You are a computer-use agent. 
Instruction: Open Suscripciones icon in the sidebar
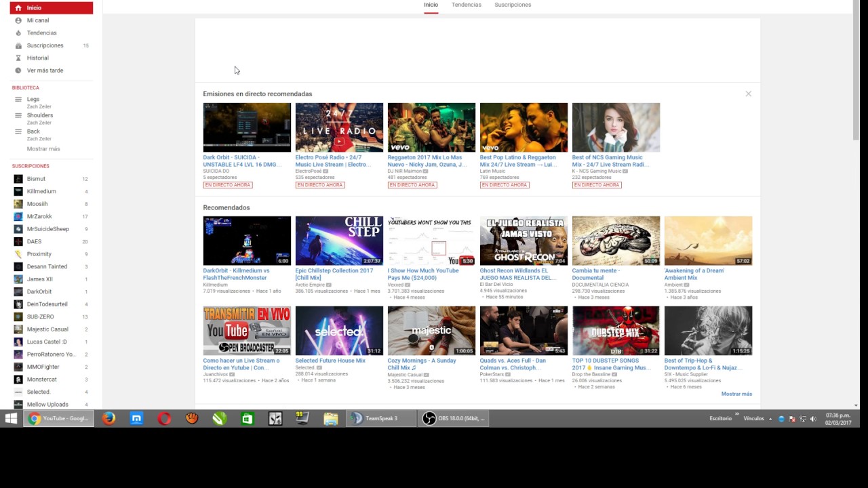[x=18, y=45]
